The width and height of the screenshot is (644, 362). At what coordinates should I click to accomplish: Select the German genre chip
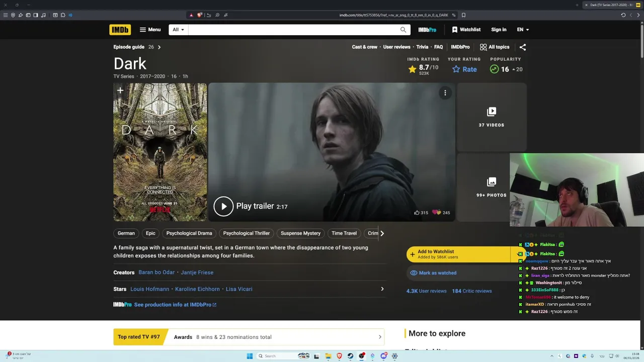pos(126,233)
